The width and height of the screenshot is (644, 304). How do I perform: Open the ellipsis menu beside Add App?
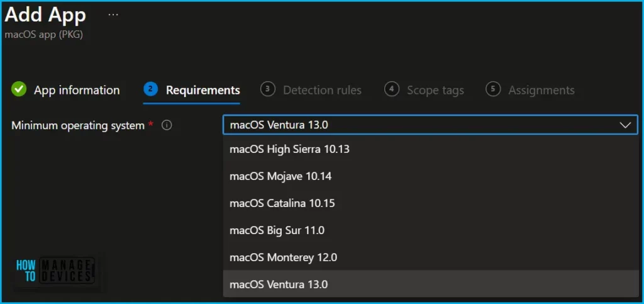(x=113, y=14)
